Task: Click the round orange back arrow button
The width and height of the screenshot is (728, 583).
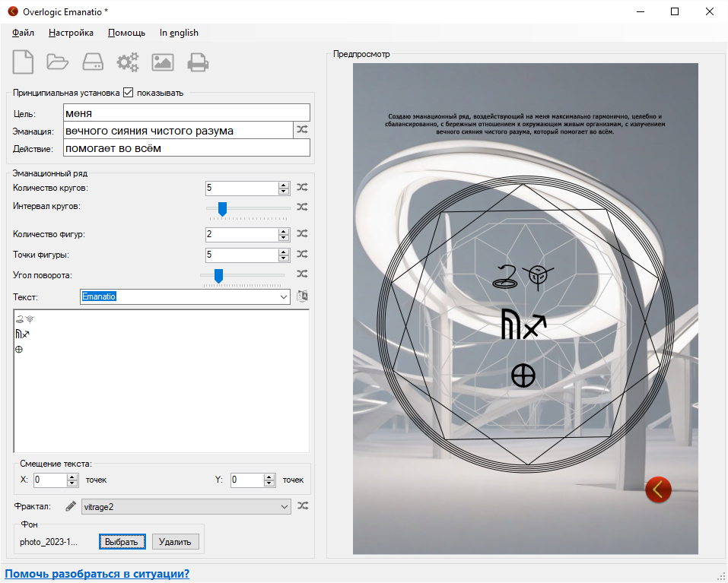Action: pyautogui.click(x=658, y=490)
